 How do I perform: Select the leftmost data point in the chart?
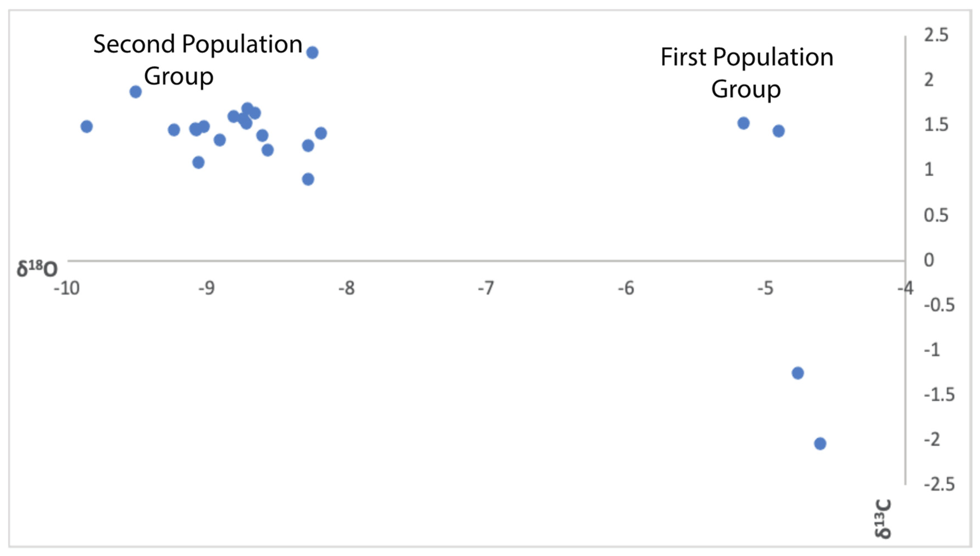coord(87,126)
